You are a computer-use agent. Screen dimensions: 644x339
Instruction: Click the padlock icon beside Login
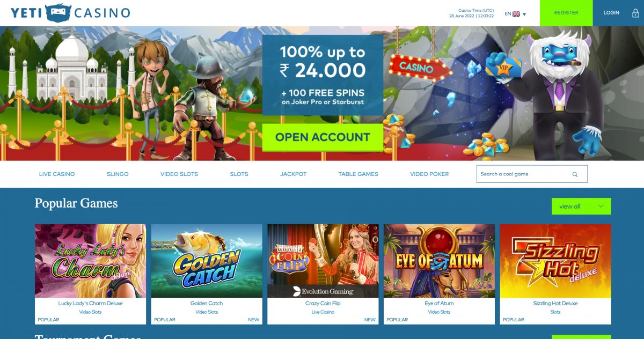pyautogui.click(x=635, y=13)
